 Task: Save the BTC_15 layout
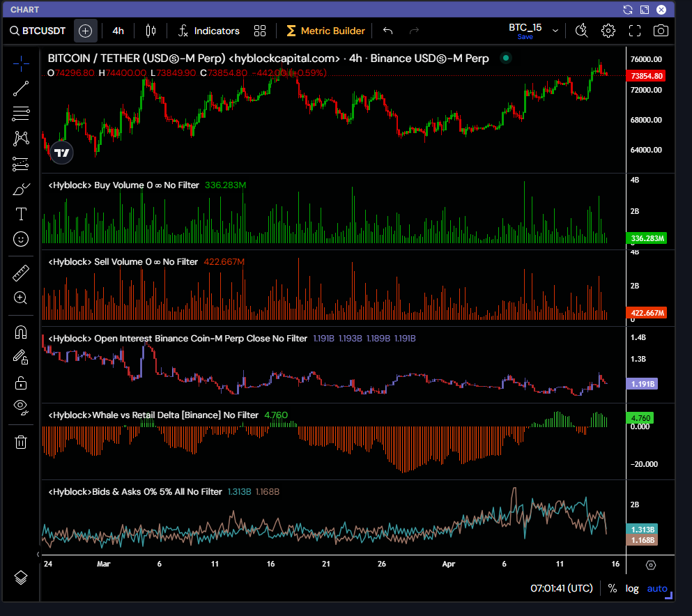click(525, 37)
